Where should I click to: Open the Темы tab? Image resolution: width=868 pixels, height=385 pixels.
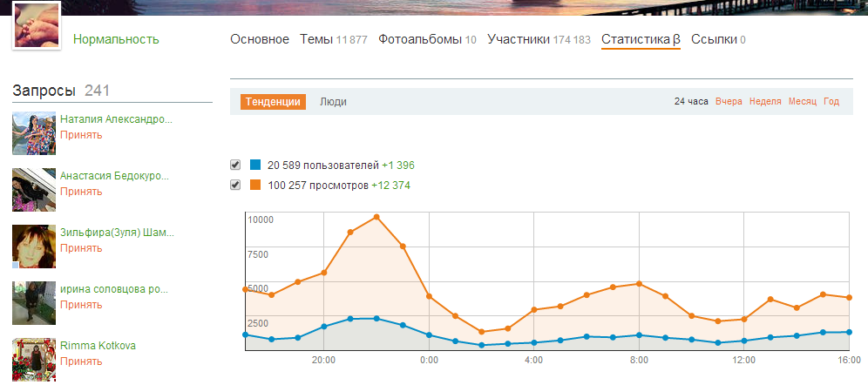pos(334,39)
